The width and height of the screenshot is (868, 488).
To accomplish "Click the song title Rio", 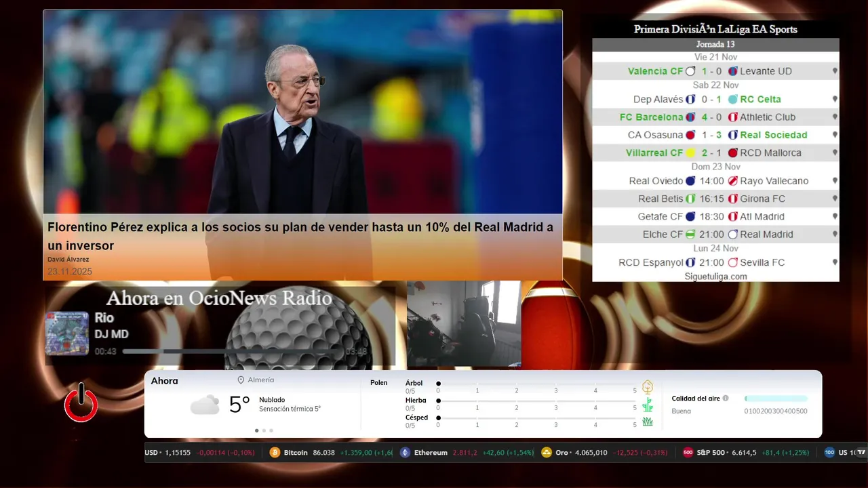I will click(104, 318).
